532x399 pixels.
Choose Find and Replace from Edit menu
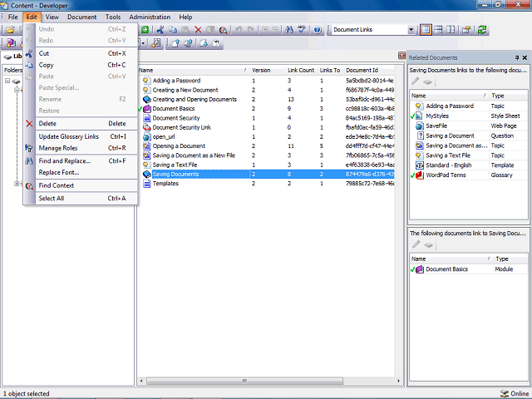(x=81, y=160)
